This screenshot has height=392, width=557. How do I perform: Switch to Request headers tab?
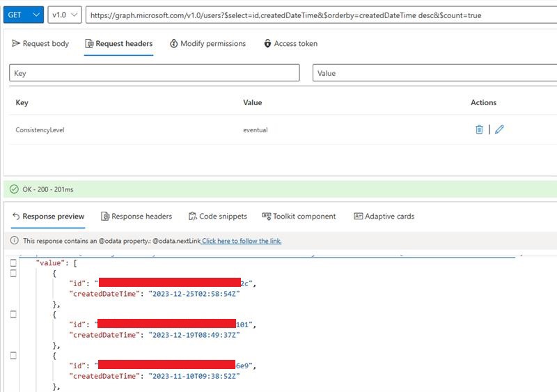pyautogui.click(x=118, y=43)
